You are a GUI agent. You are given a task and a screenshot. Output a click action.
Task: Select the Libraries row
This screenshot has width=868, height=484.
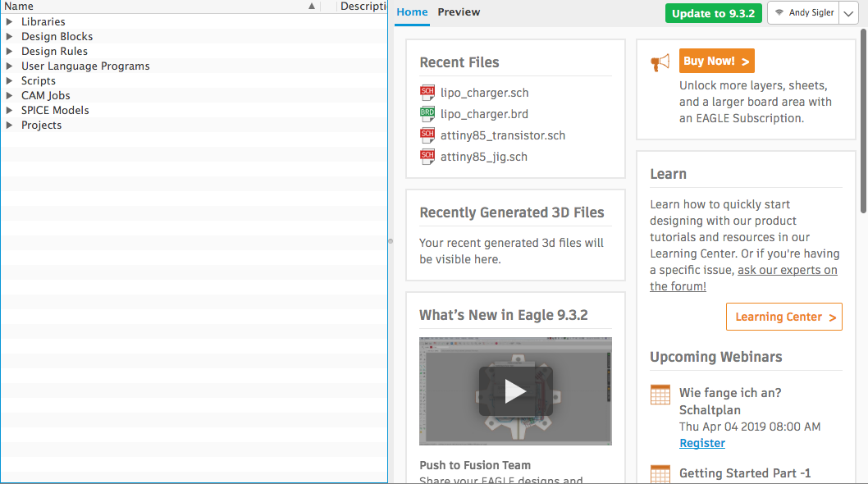[194, 21]
